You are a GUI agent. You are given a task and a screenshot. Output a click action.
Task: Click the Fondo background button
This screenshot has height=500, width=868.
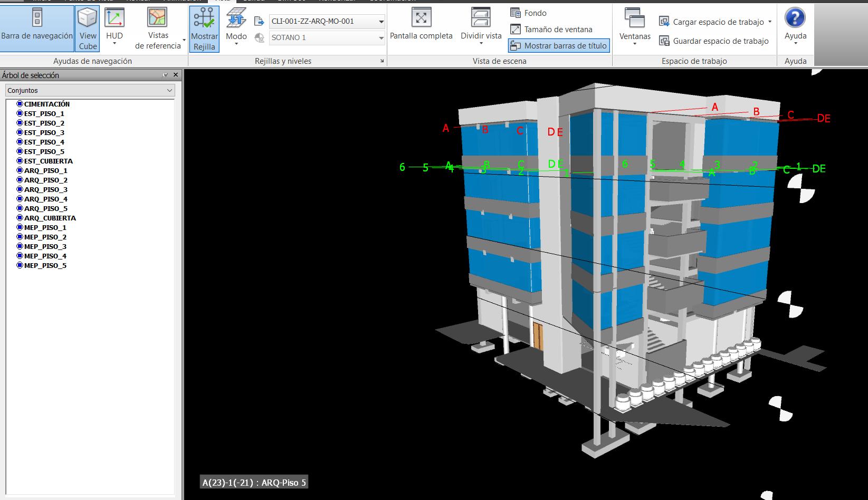coord(529,13)
